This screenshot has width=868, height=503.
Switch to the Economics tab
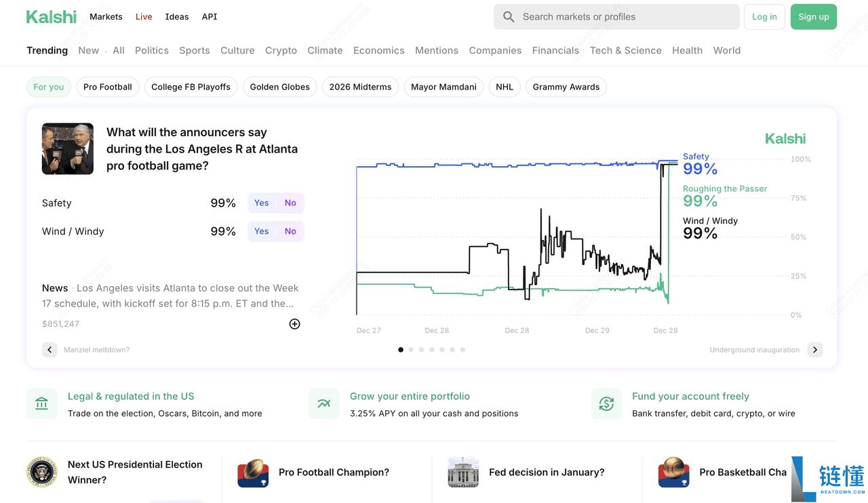379,50
